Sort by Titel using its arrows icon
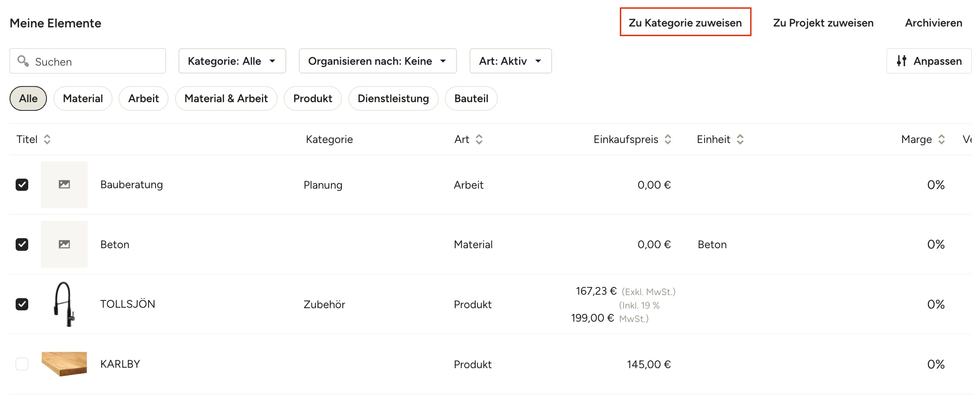Screen dimensions: 980x399 click(x=47, y=140)
